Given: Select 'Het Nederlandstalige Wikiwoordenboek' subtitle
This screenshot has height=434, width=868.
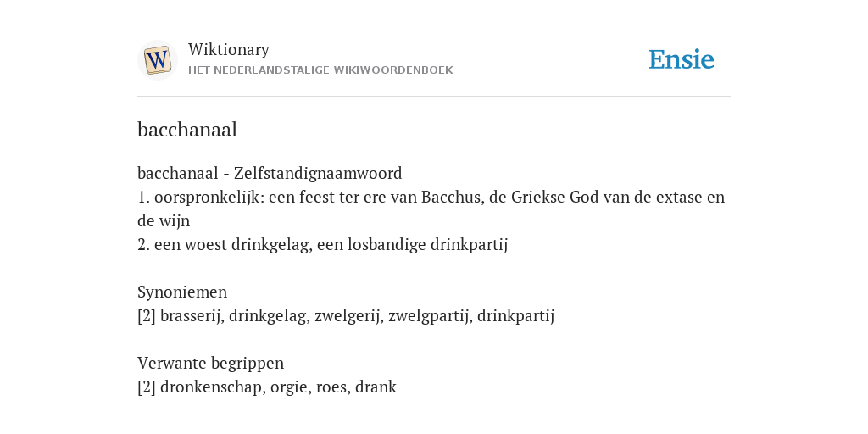Looking at the screenshot, I should coord(320,70).
